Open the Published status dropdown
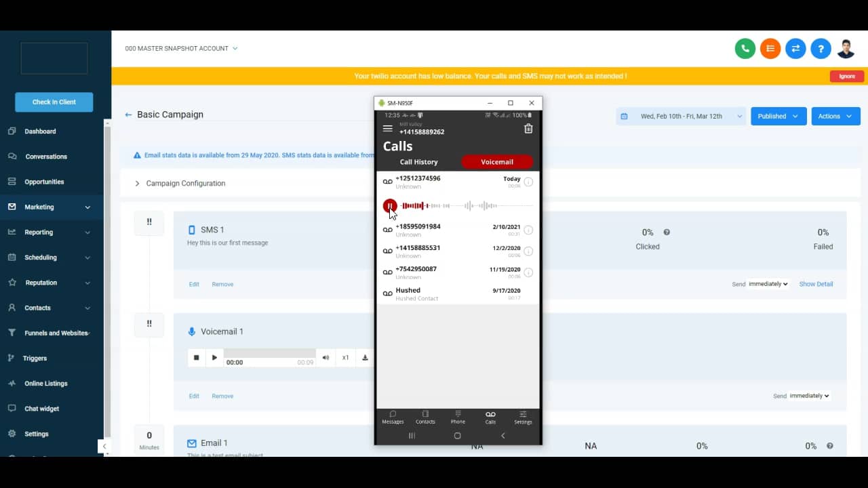The image size is (868, 488). tap(778, 116)
